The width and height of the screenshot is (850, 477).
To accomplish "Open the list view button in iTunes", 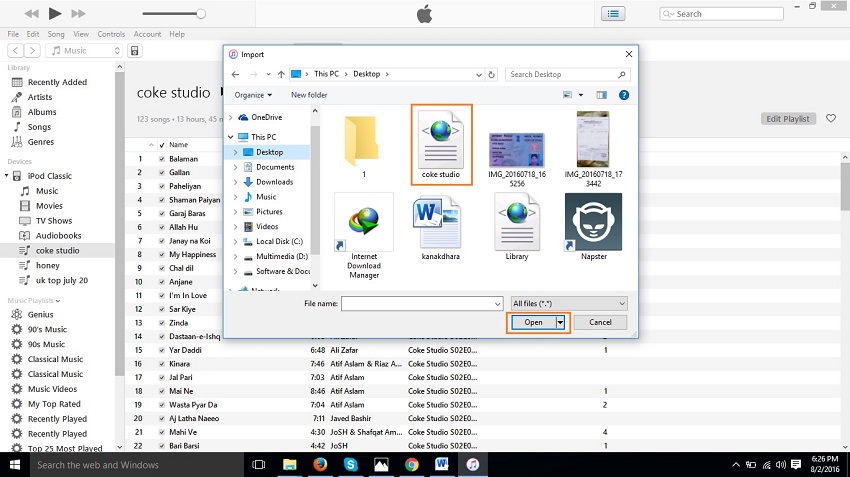I will tap(612, 13).
